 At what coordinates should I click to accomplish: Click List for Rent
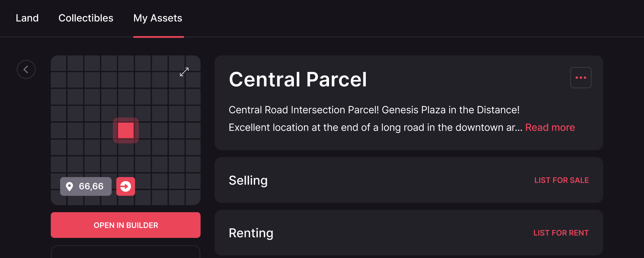[x=561, y=233]
